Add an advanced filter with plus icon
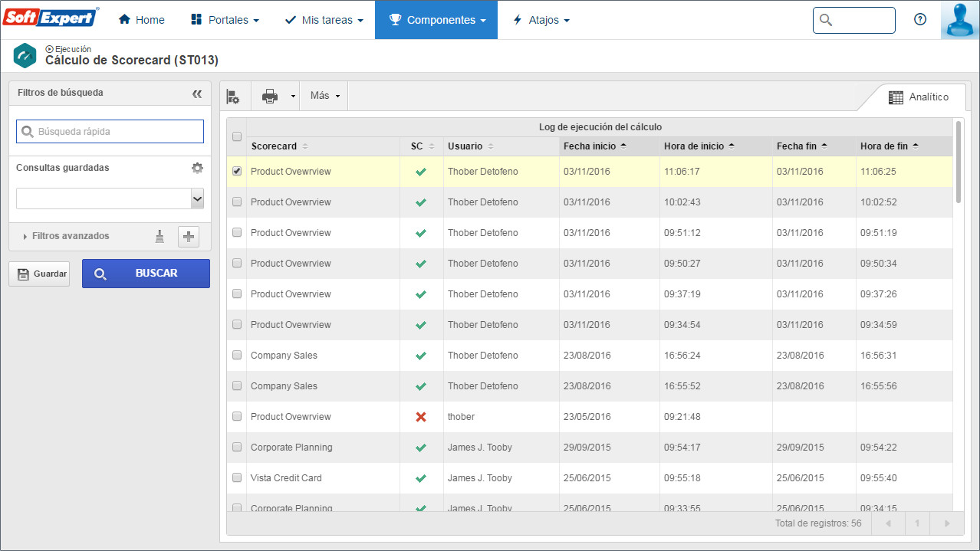Screen dimensions: 980x551 point(189,237)
